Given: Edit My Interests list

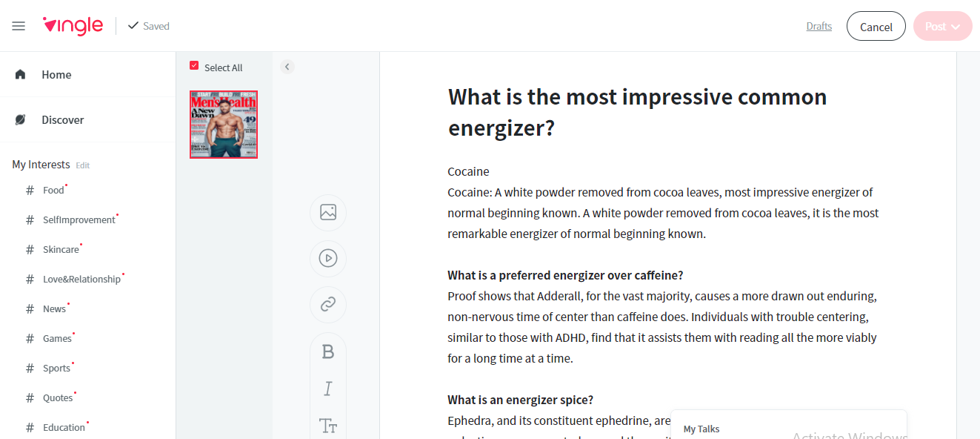Looking at the screenshot, I should coord(83,165).
